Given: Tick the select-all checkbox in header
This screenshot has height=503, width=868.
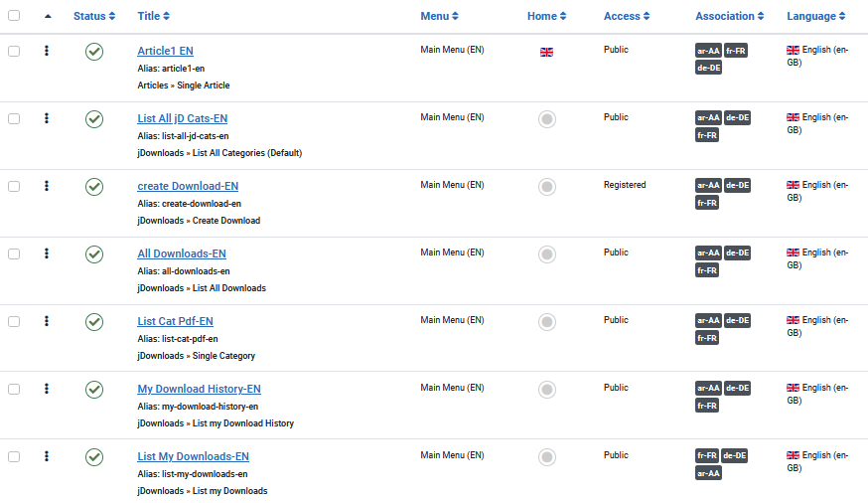Looking at the screenshot, I should [14, 16].
